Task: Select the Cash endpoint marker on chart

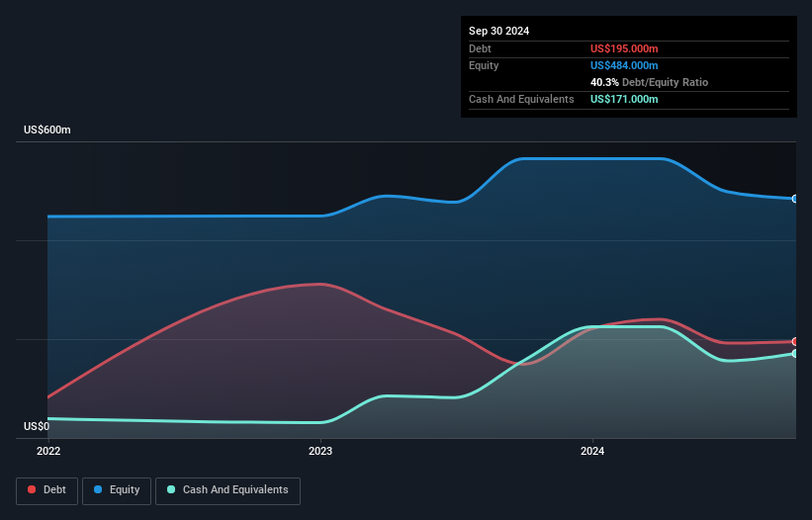Action: (x=795, y=353)
